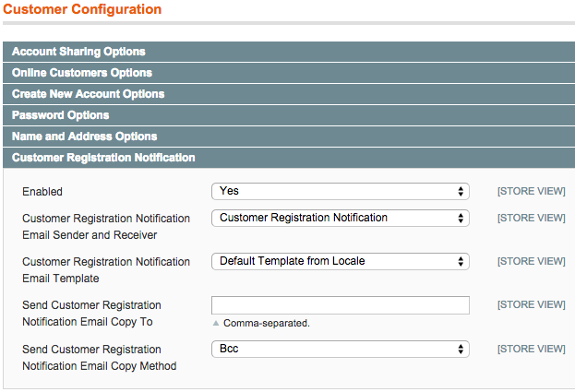Expand the Password Options section
575x392 pixels.
(x=289, y=115)
